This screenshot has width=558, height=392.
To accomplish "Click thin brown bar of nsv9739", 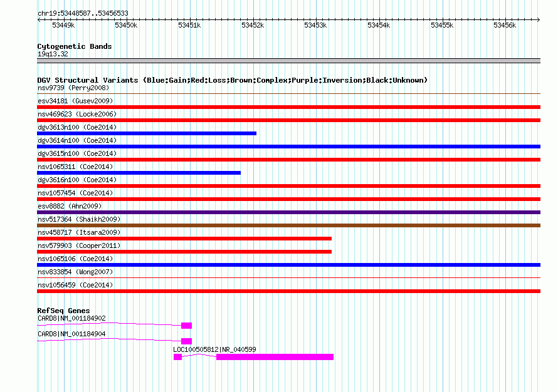I will click(x=288, y=94).
